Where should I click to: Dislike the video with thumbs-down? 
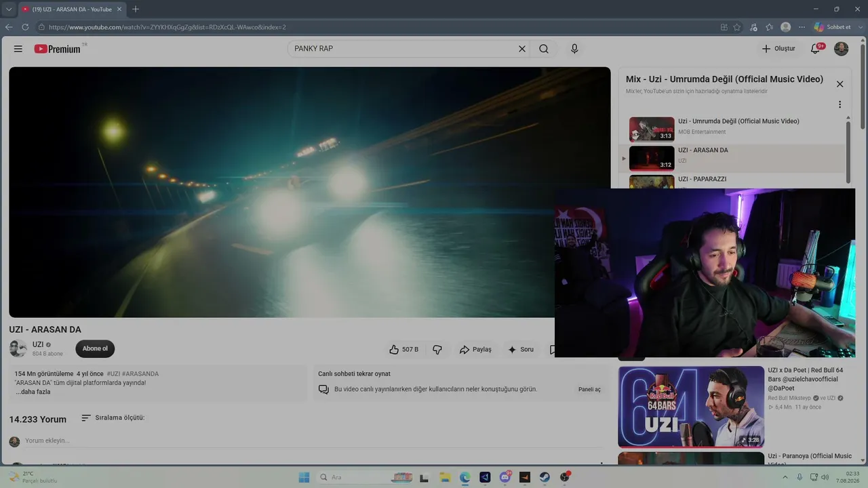coord(437,350)
